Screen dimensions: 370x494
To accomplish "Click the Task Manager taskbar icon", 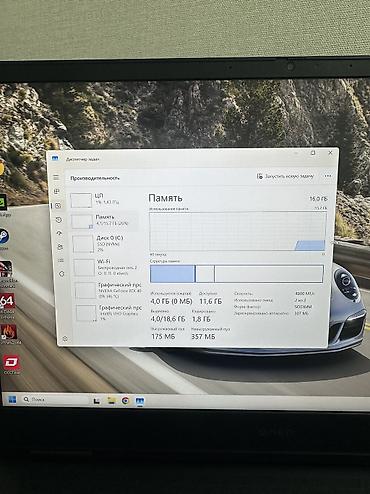I will pyautogui.click(x=140, y=401).
